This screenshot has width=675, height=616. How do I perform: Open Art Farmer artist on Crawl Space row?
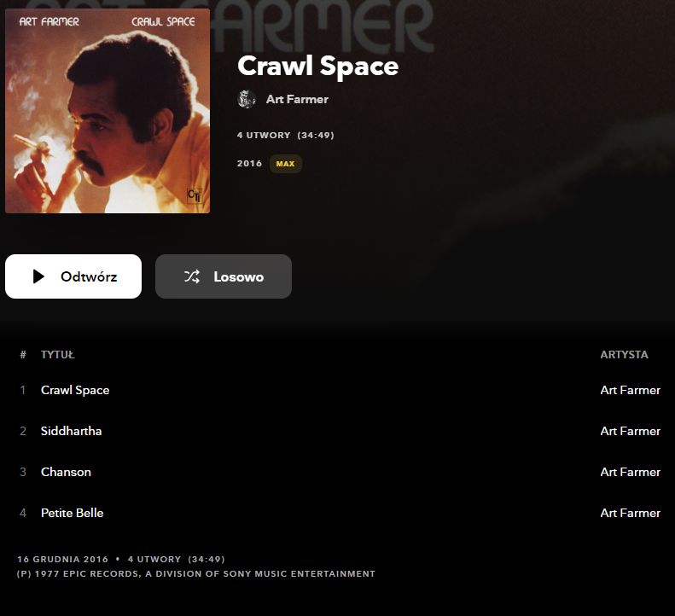(x=631, y=390)
